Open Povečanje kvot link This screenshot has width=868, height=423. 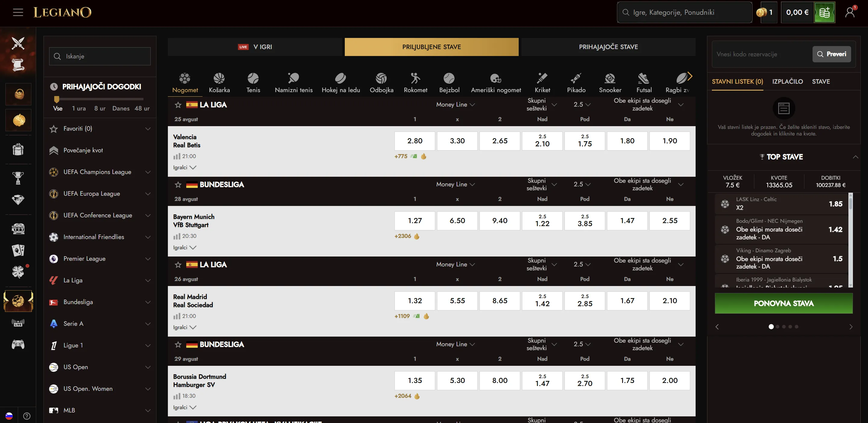tap(83, 151)
